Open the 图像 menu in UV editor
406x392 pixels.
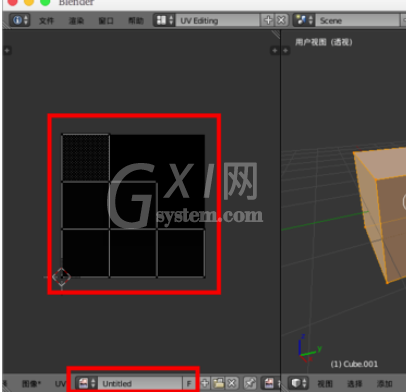coord(31,384)
